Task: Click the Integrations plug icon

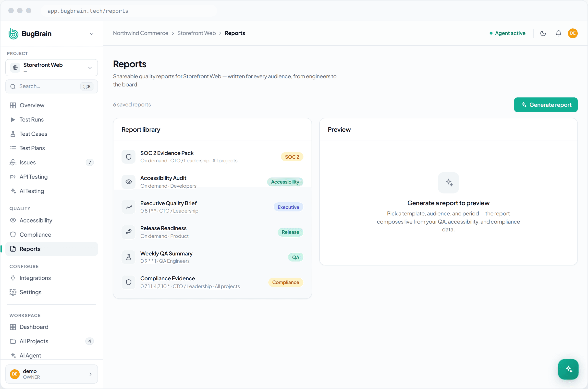Action: tap(13, 278)
